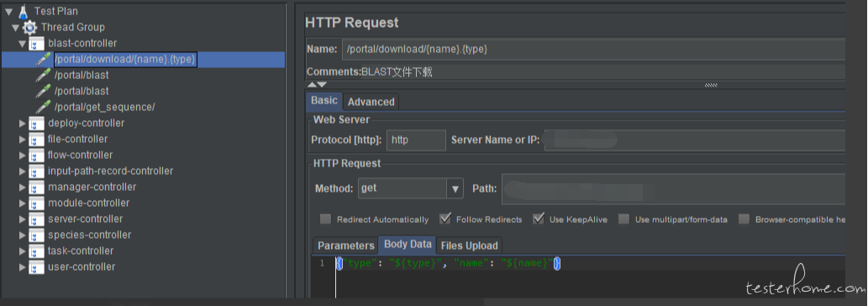This screenshot has height=306, width=868.
Task: Enable Use multipart/form-data checkbox
Action: tap(623, 219)
